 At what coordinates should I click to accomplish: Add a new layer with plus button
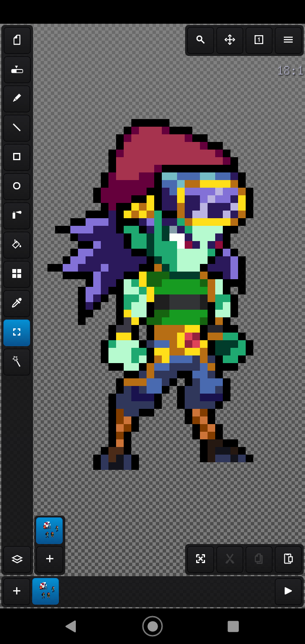click(50, 559)
